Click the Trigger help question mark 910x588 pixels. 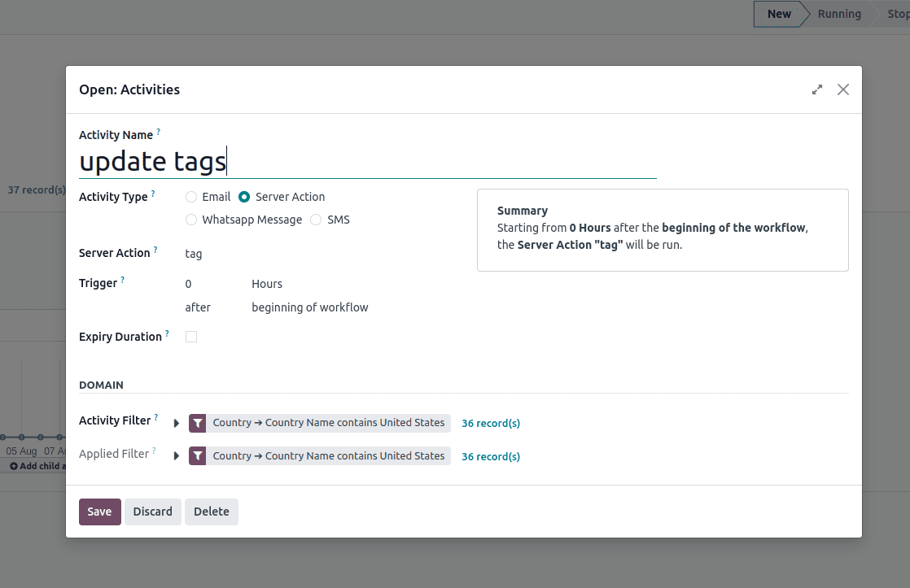pos(123,280)
